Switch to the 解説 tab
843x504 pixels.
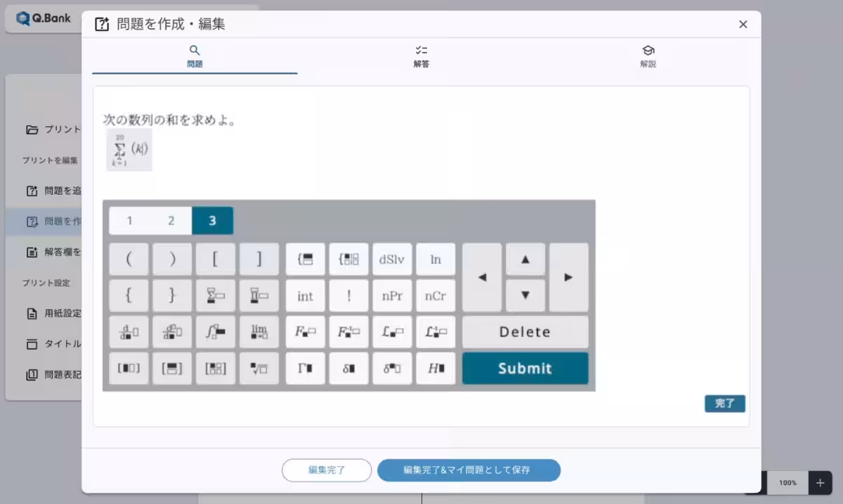pyautogui.click(x=648, y=58)
